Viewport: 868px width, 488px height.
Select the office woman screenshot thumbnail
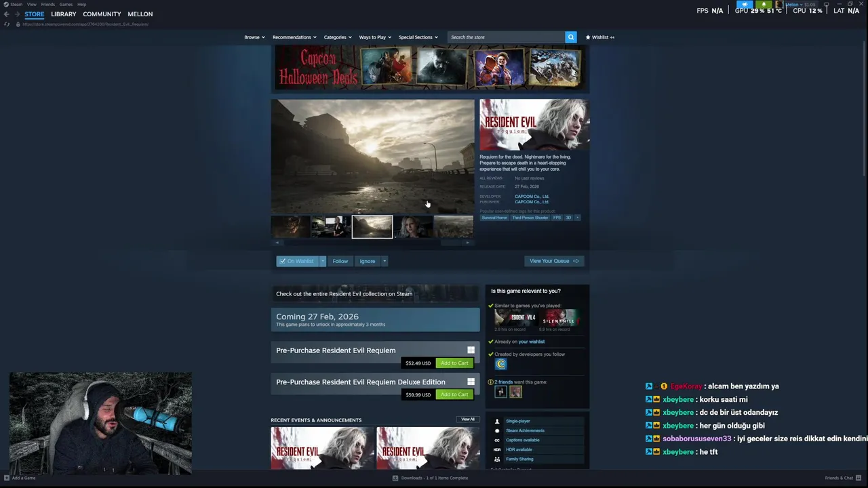331,227
